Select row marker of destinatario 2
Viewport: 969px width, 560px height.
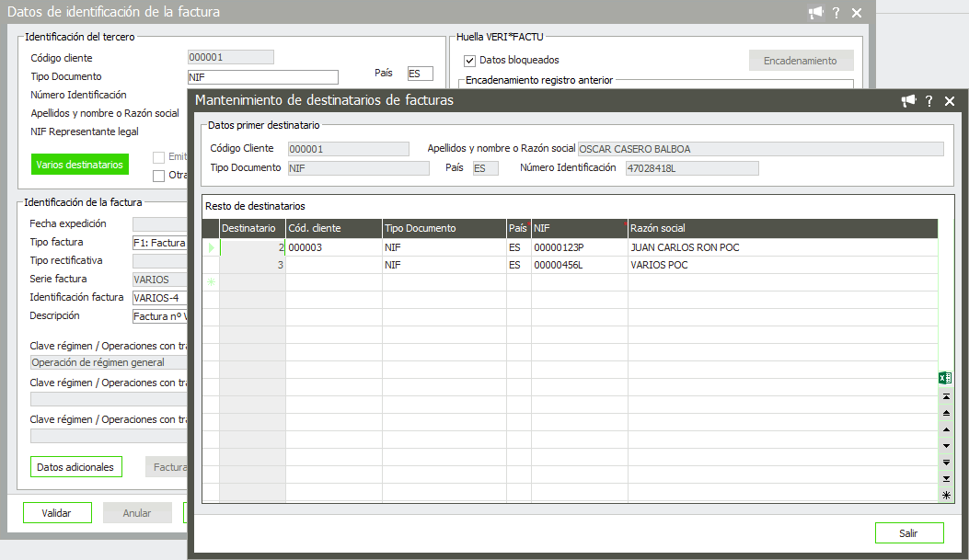point(212,247)
